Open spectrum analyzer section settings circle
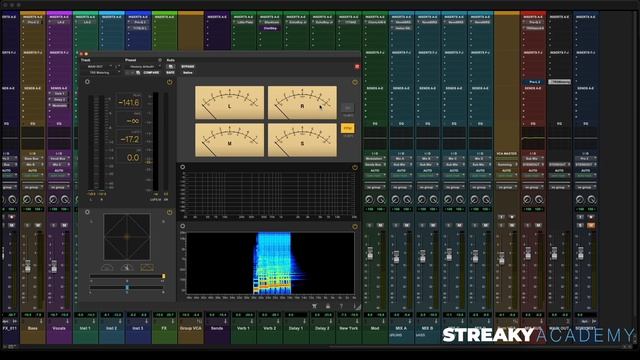The width and height of the screenshot is (640, 360). tap(182, 167)
